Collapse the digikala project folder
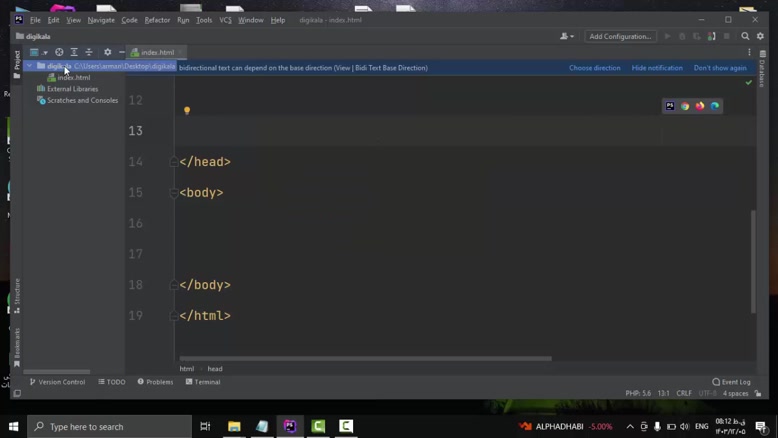Screen dimensions: 778x438 point(30,66)
